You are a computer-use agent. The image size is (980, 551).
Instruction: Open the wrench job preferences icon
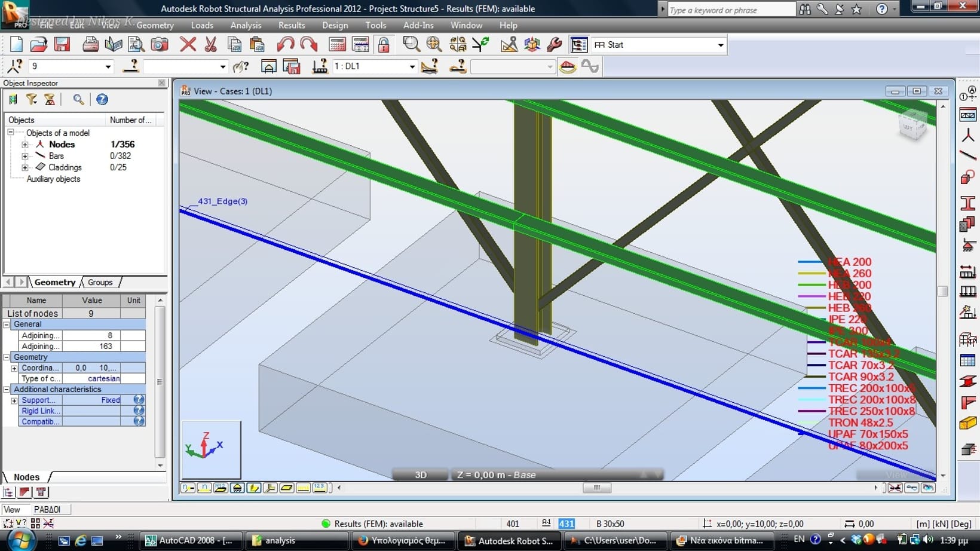(555, 45)
